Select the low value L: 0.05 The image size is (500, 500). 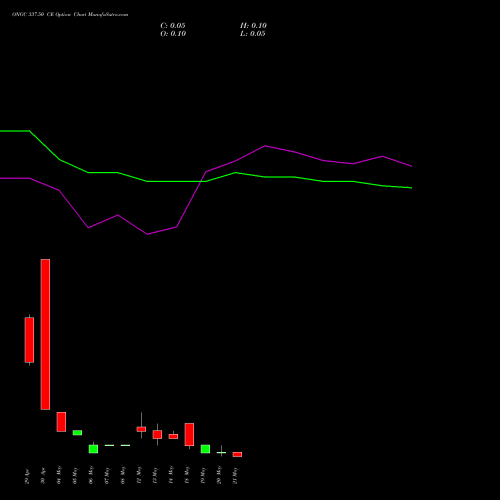253,34
